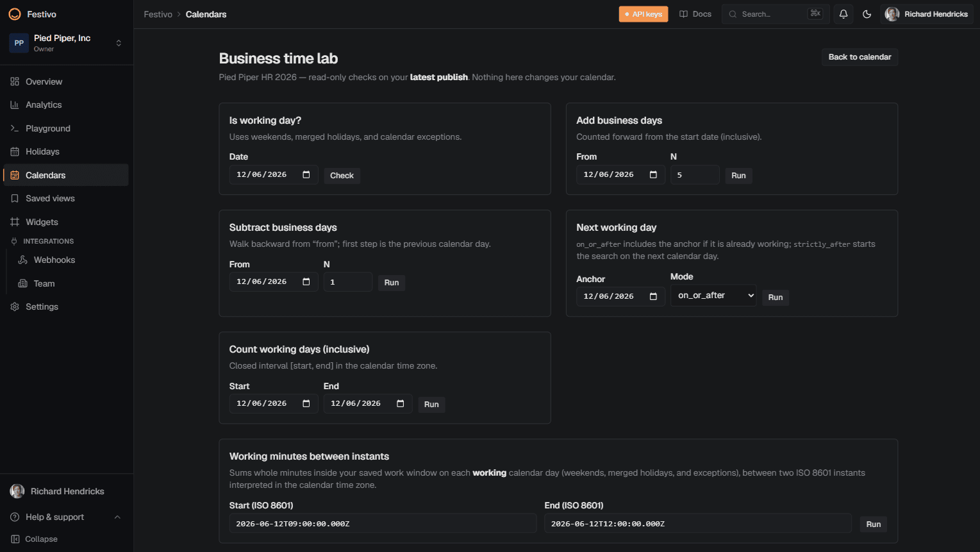Click the N field in Add business days
Screen dimensions: 980x552
point(695,174)
